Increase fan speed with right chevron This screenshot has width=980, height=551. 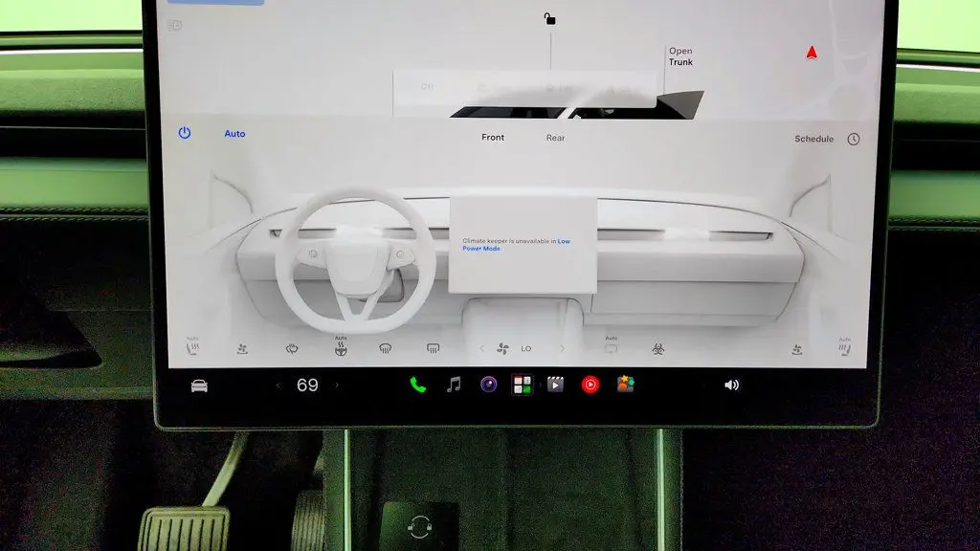pyautogui.click(x=562, y=348)
